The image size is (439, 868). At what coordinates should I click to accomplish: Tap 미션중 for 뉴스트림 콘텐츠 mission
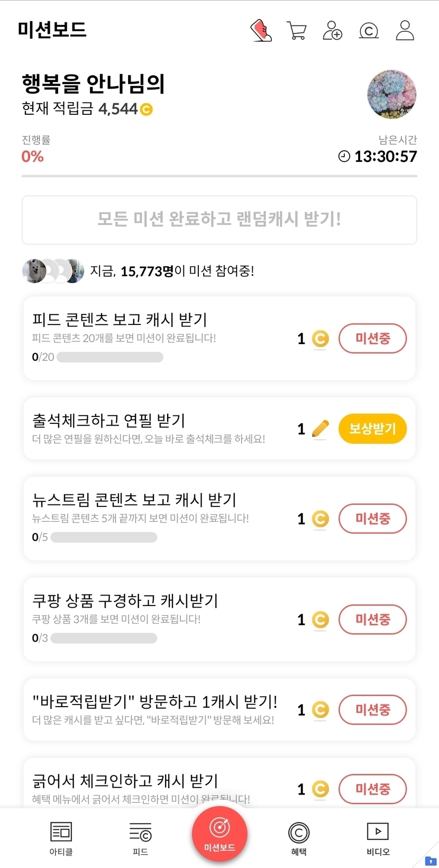[372, 519]
